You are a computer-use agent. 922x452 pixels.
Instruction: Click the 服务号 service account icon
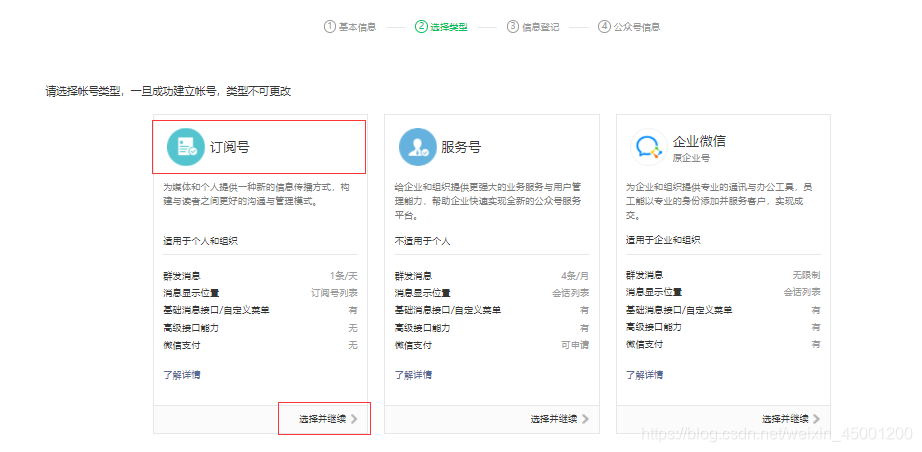point(417,147)
